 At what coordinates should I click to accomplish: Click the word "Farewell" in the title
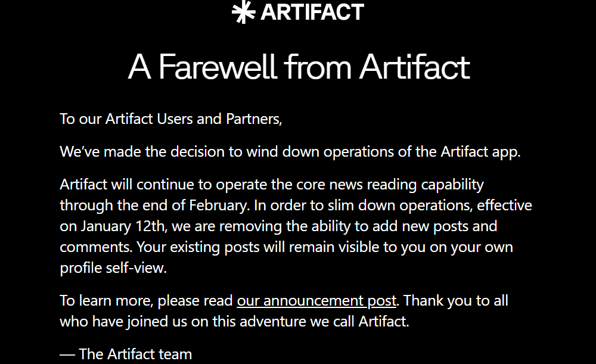[217, 67]
